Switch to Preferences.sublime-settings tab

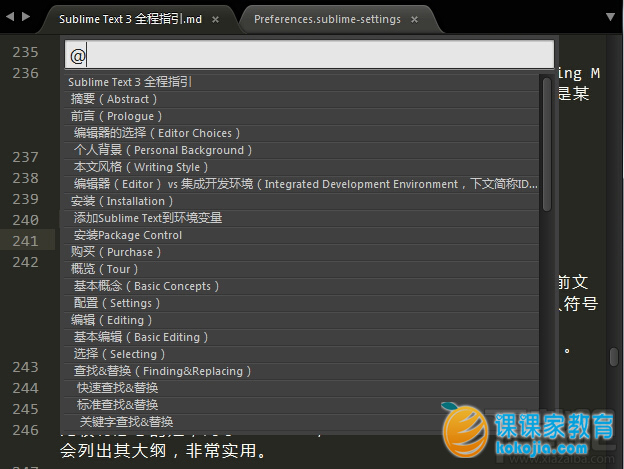click(x=327, y=19)
